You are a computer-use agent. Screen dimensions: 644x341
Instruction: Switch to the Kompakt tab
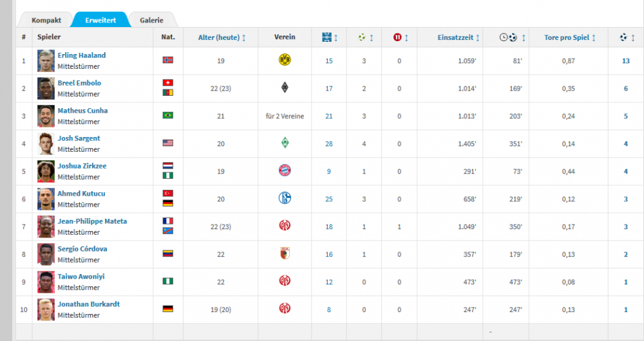point(46,20)
